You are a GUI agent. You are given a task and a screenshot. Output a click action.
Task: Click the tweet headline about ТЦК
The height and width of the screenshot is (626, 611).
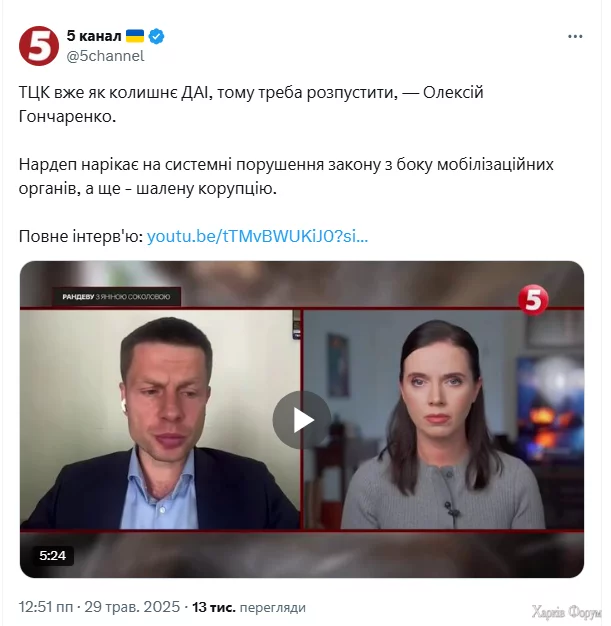251,104
